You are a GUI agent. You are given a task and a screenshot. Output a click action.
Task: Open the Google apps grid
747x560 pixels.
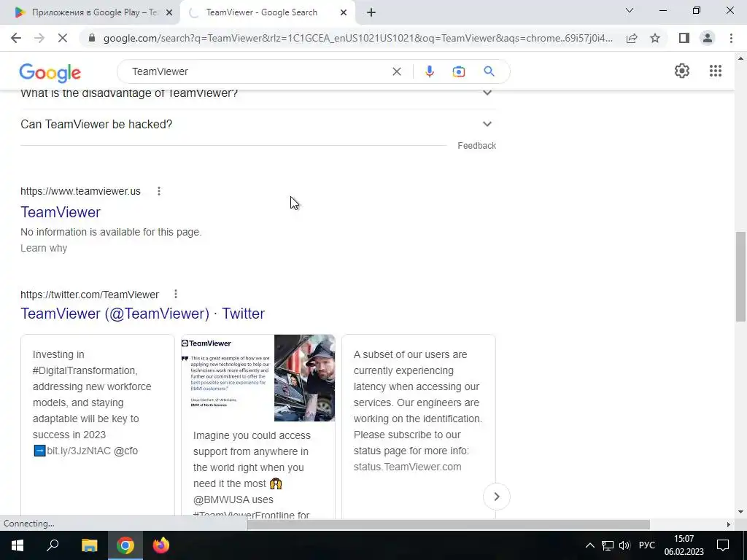(x=715, y=71)
